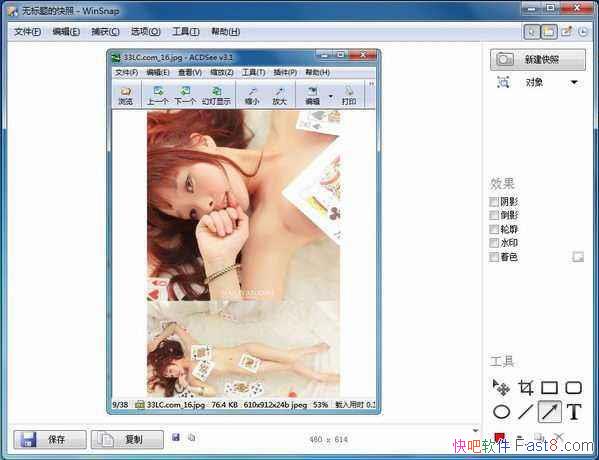The height and width of the screenshot is (460, 599).
Task: Click 53% zoom value in status bar
Action: pos(320,405)
